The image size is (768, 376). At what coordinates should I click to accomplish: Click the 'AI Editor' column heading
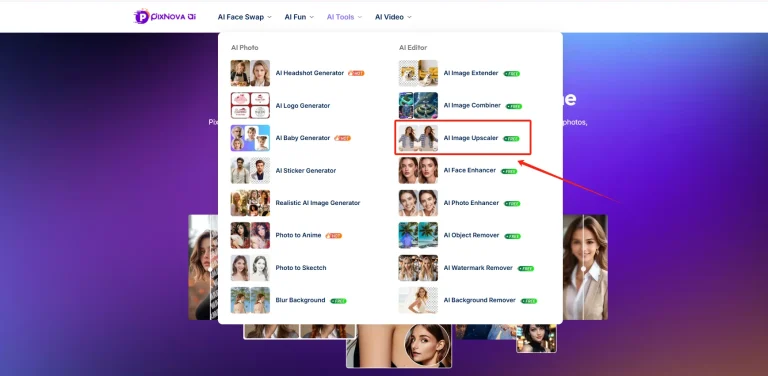[413, 47]
